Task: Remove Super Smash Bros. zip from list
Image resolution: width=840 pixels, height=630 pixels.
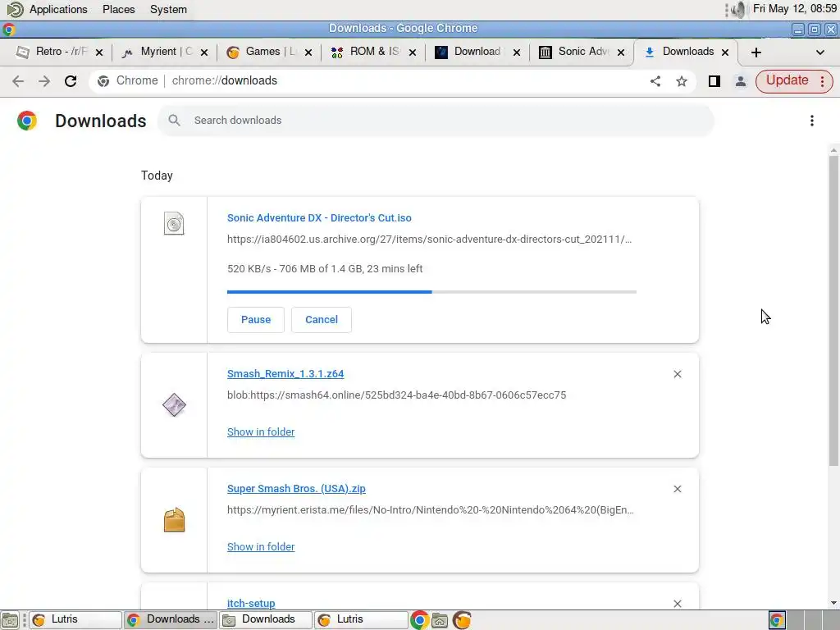Action: click(x=678, y=489)
